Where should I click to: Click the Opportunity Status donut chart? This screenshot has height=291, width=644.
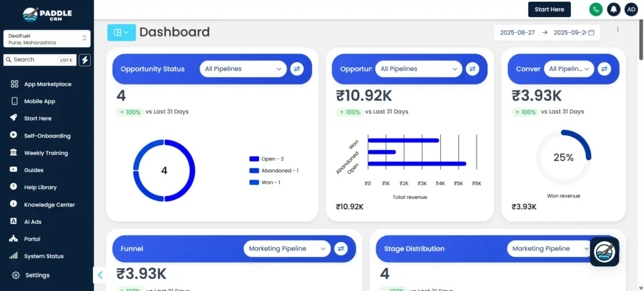point(164,171)
